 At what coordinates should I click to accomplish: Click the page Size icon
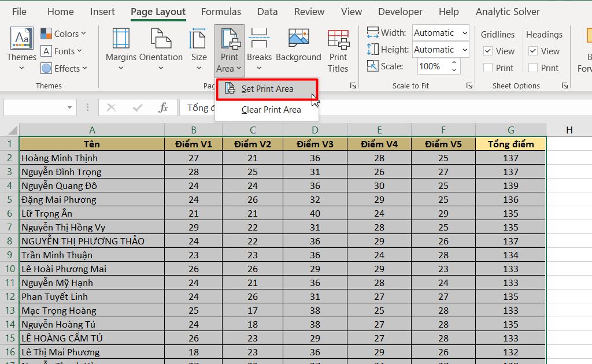(x=198, y=39)
